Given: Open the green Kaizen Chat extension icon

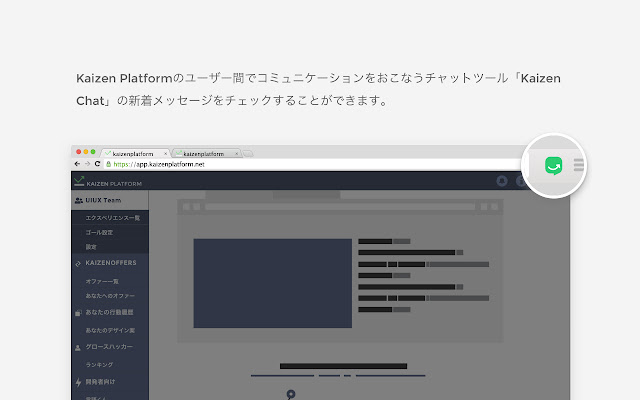Looking at the screenshot, I should [553, 166].
